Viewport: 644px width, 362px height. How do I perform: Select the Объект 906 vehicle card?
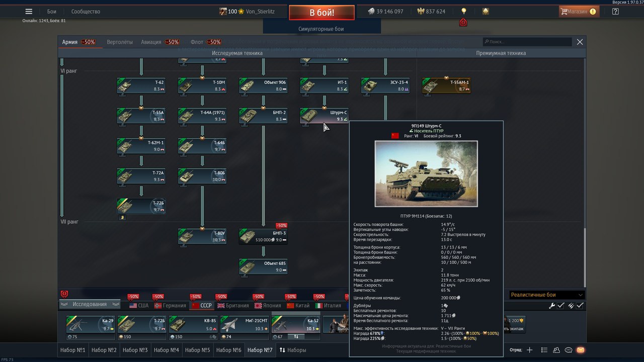tap(263, 86)
